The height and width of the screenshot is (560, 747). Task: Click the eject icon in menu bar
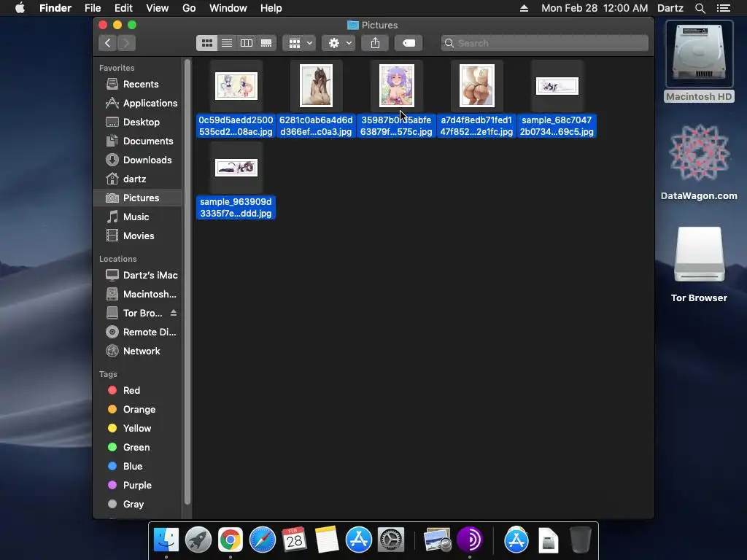click(x=524, y=8)
